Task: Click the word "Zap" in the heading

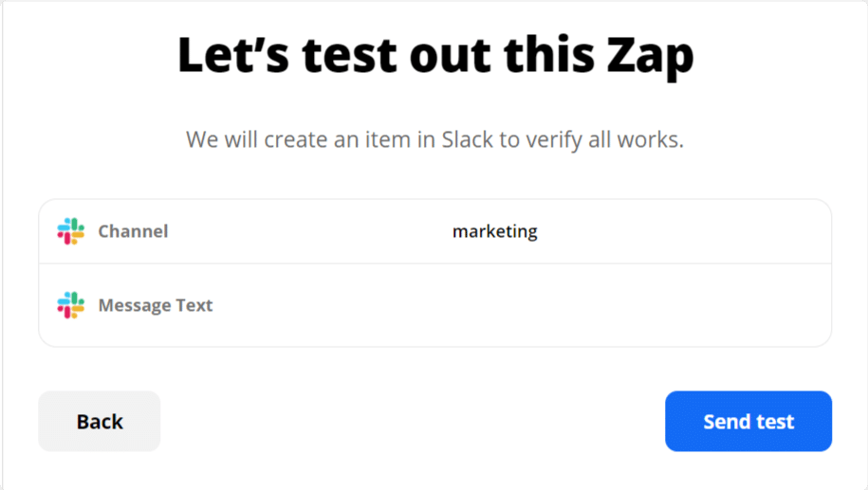Action: point(649,57)
